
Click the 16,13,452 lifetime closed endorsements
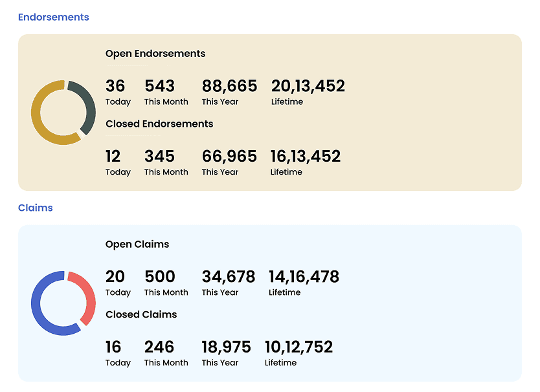tap(306, 157)
